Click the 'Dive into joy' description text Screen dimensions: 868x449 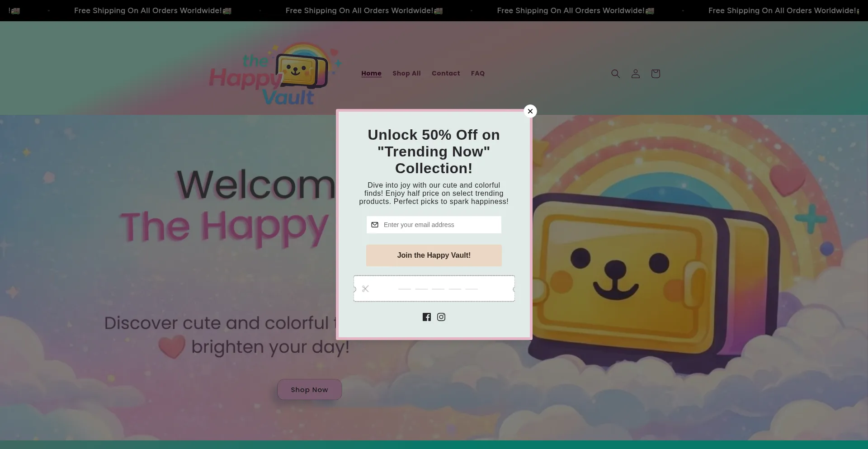coord(434,194)
